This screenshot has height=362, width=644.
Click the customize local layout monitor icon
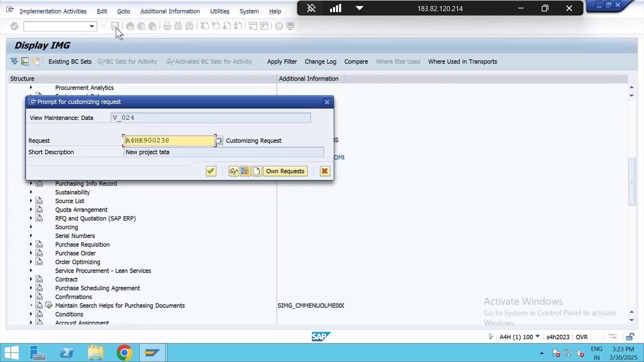coord(290,26)
